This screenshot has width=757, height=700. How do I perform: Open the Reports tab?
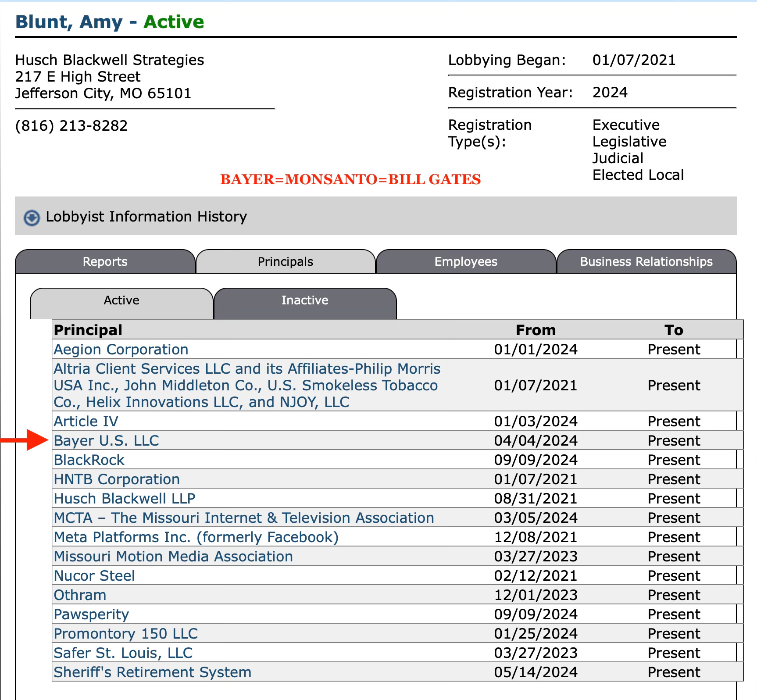(105, 261)
